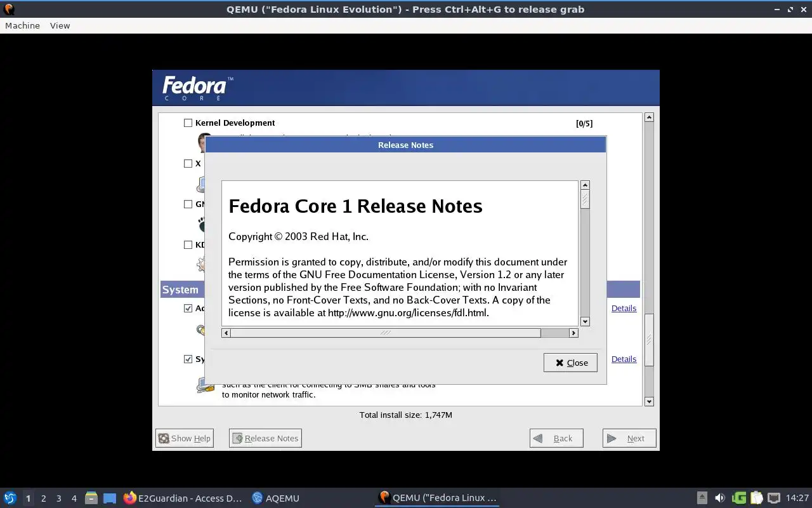Click left arrow of release notes horizontal scrollbar
The image size is (812, 508).
[x=226, y=333]
